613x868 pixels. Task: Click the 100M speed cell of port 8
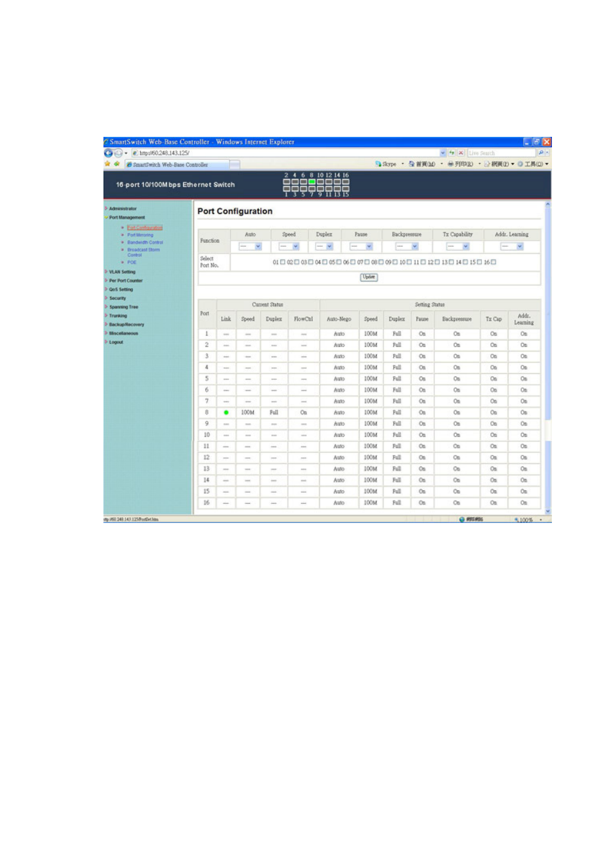(248, 412)
